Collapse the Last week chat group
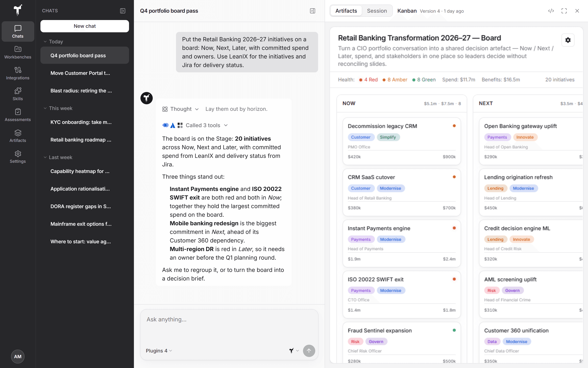The width and height of the screenshot is (588, 368). [x=58, y=157]
